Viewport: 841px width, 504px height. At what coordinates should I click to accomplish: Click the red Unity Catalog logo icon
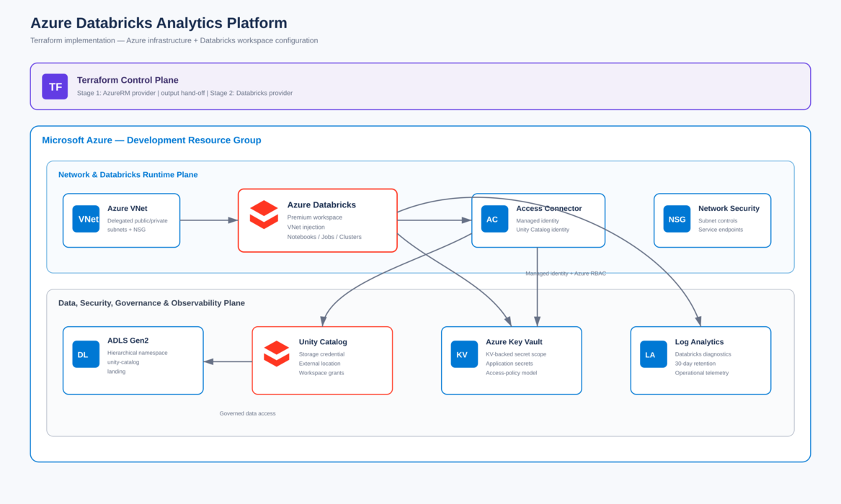click(277, 354)
